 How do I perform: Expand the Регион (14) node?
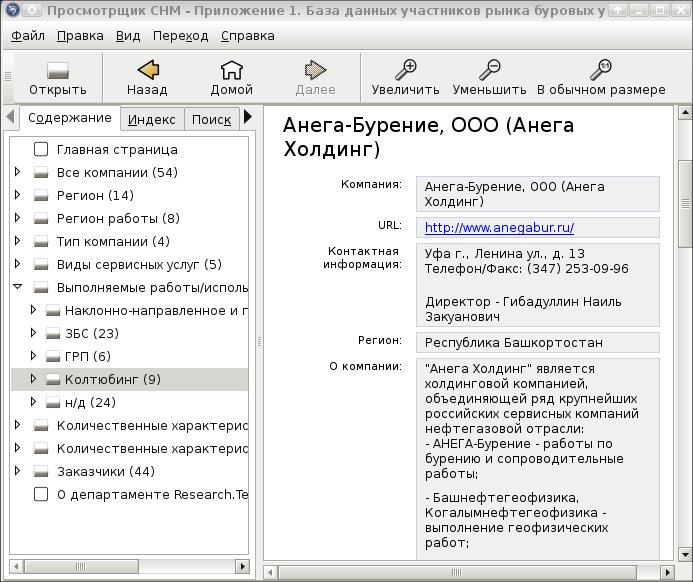(17, 194)
